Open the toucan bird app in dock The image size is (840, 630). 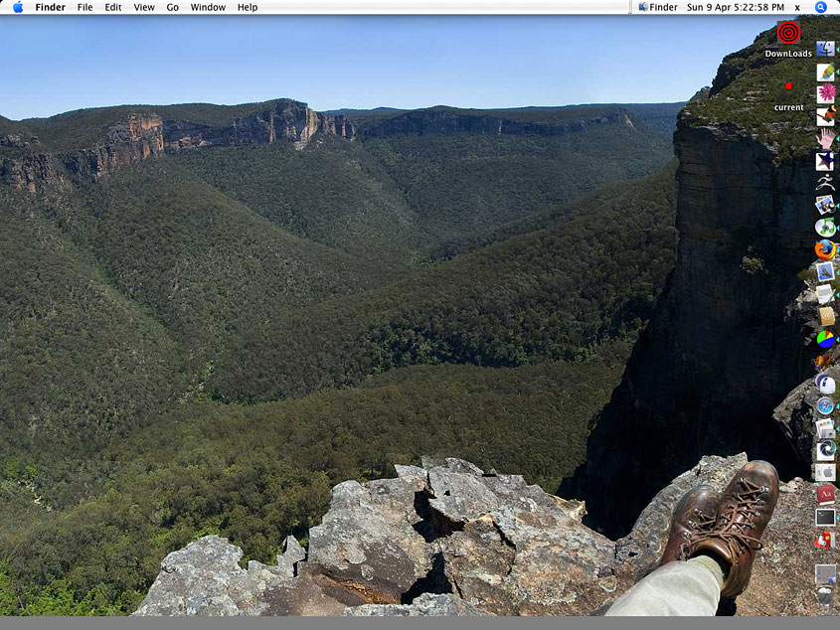pyautogui.click(x=825, y=116)
